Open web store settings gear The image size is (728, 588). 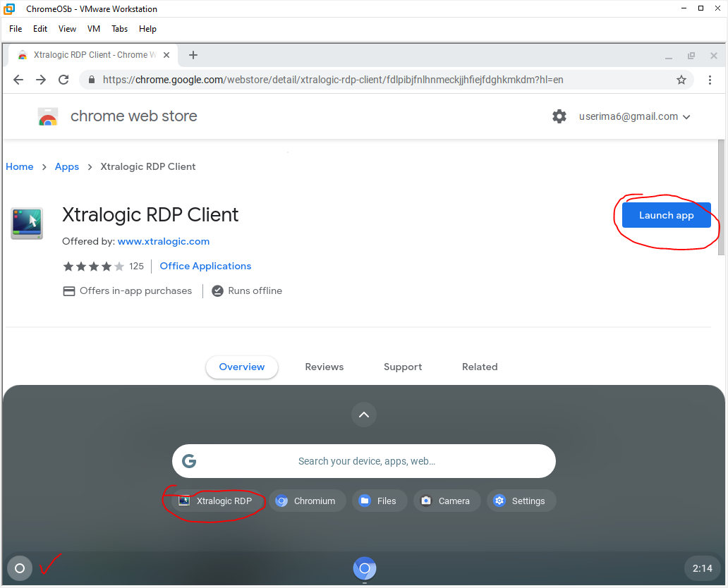click(x=559, y=116)
